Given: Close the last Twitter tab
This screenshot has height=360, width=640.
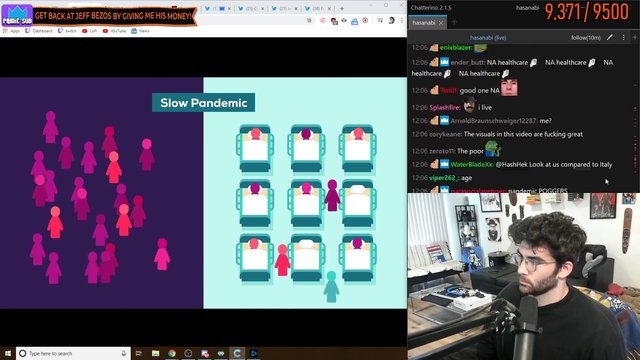Looking at the screenshot, I should click(x=329, y=9).
